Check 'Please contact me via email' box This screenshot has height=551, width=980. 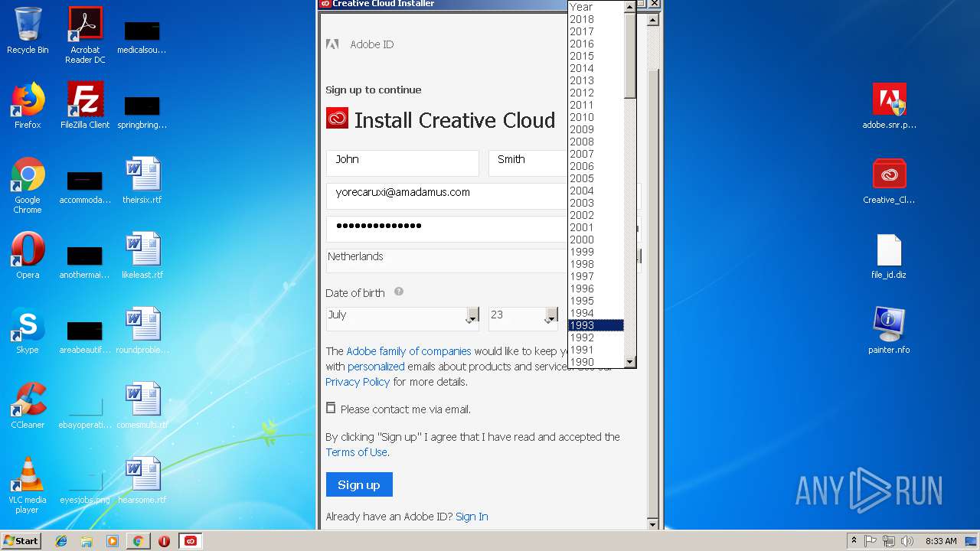tap(331, 409)
